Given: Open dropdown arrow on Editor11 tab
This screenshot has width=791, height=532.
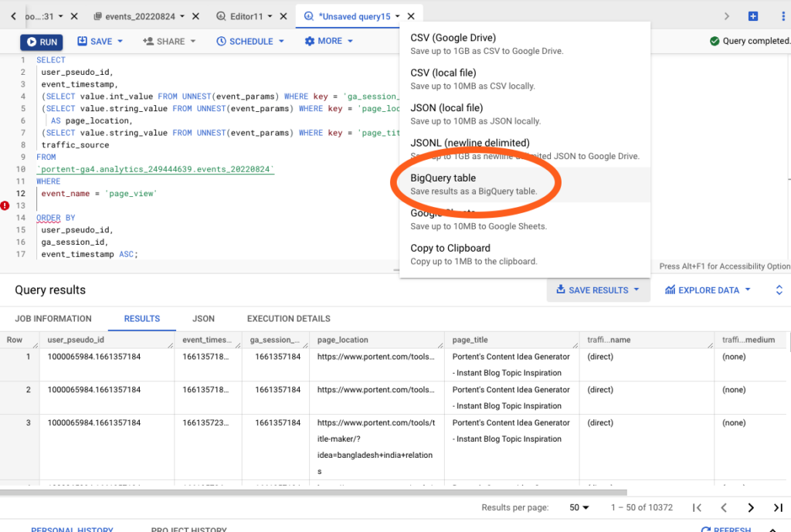Looking at the screenshot, I should [270, 16].
